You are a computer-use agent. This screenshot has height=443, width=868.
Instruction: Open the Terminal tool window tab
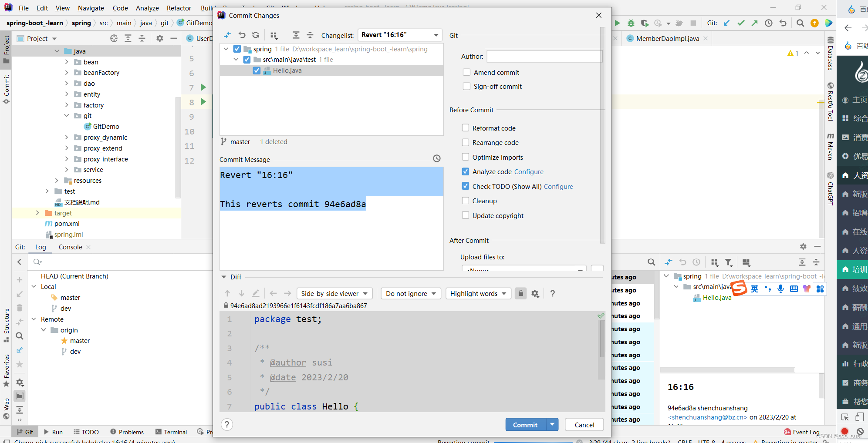[171, 432]
